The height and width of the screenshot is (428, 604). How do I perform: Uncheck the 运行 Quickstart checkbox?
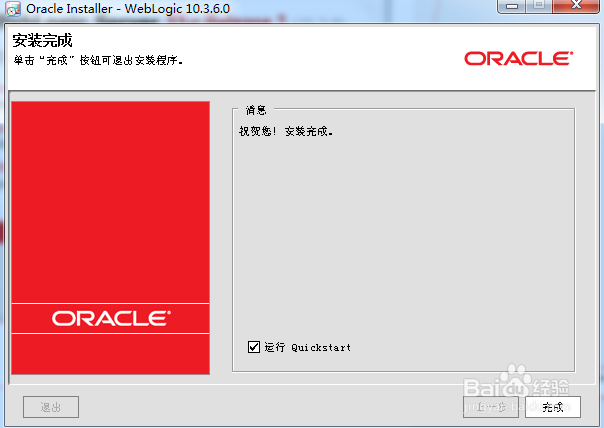click(x=254, y=347)
